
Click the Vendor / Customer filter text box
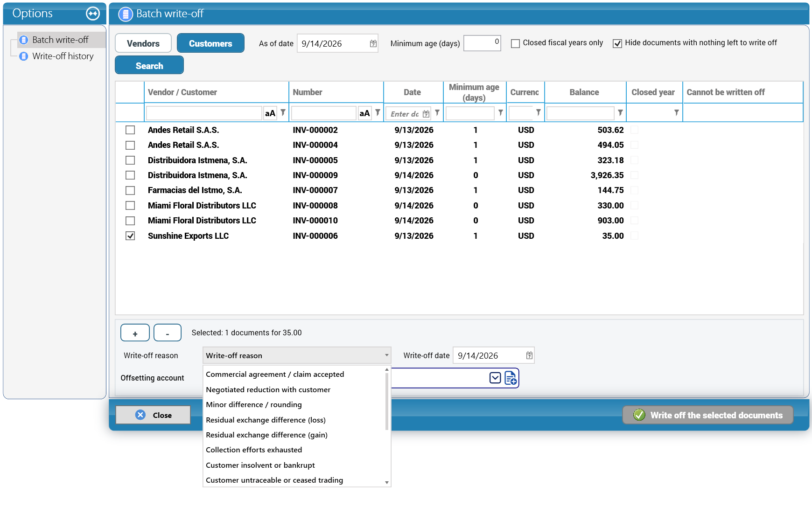[204, 113]
